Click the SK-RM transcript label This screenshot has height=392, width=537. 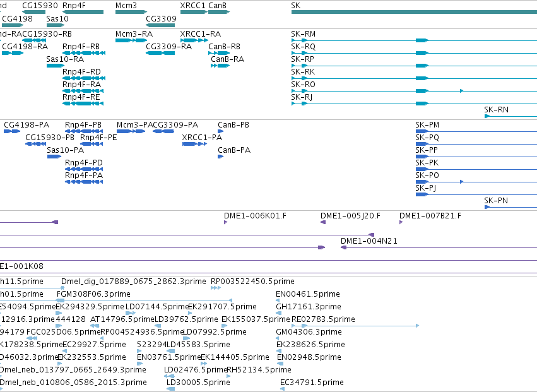coord(304,34)
